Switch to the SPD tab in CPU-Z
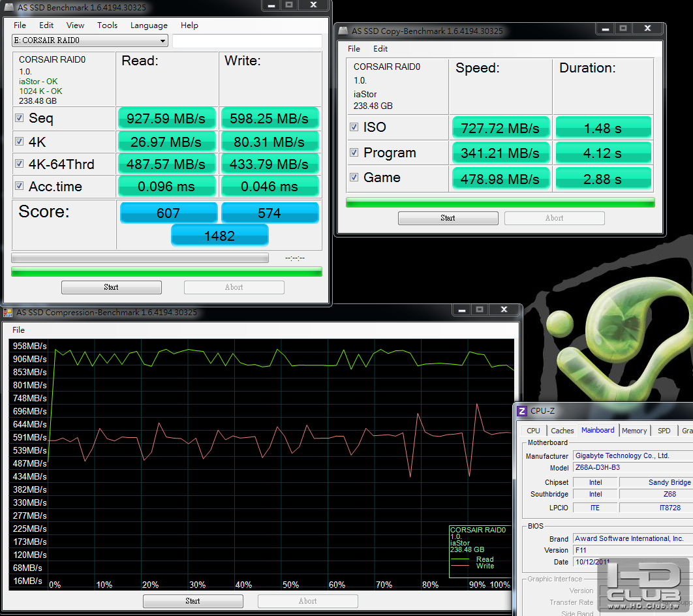693x616 pixels. pos(664,431)
